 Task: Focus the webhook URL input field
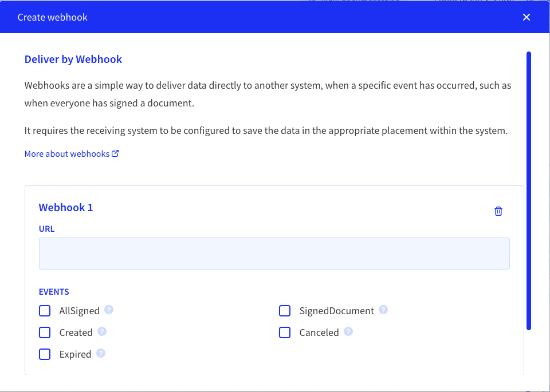[x=274, y=254]
